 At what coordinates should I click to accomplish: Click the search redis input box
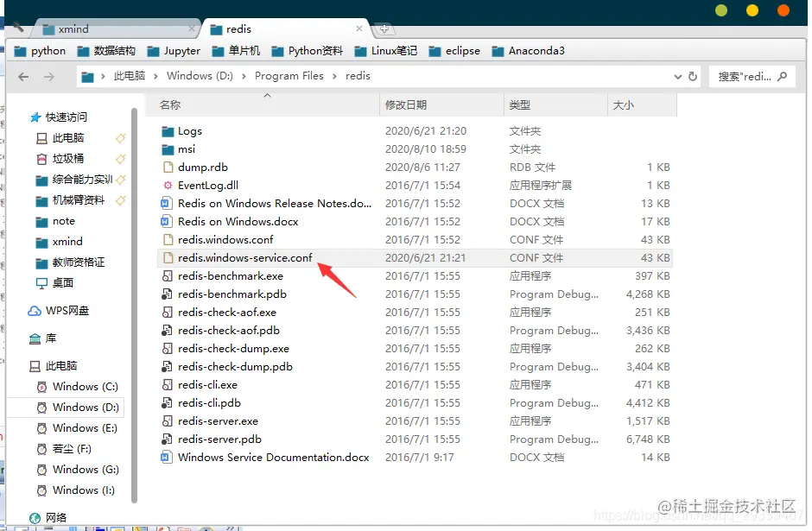pos(752,77)
